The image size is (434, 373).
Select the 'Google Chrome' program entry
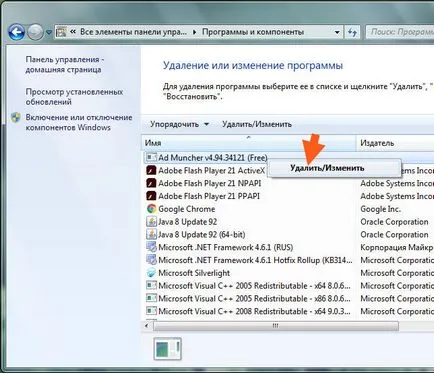(187, 209)
